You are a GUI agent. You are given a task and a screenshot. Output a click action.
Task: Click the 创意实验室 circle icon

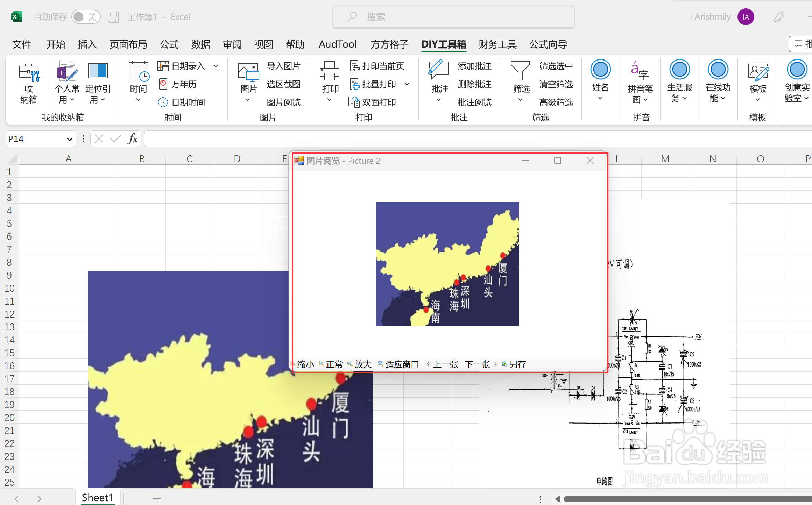[x=797, y=70]
